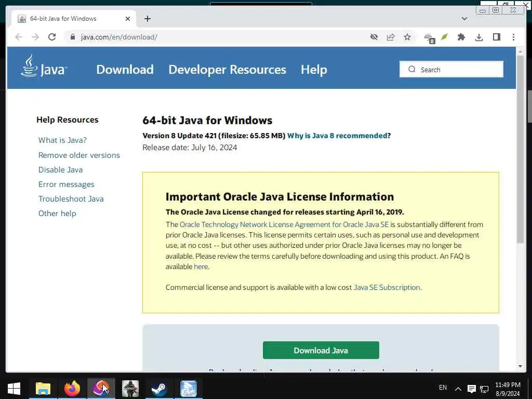
Task: Open the Troubleshoot Java link
Action: tap(71, 199)
